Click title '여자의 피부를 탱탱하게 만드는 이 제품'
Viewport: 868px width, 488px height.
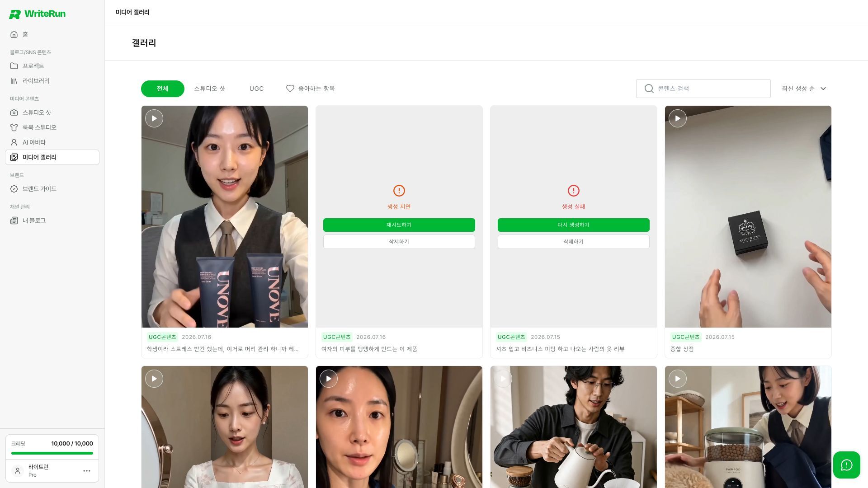click(x=369, y=349)
